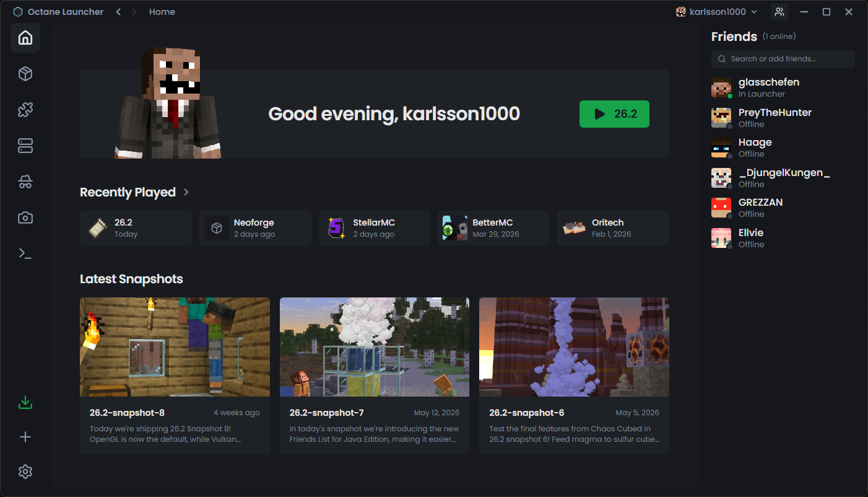This screenshot has height=497, width=868.
Task: Click the BetterMC instance icon
Action: (x=455, y=228)
